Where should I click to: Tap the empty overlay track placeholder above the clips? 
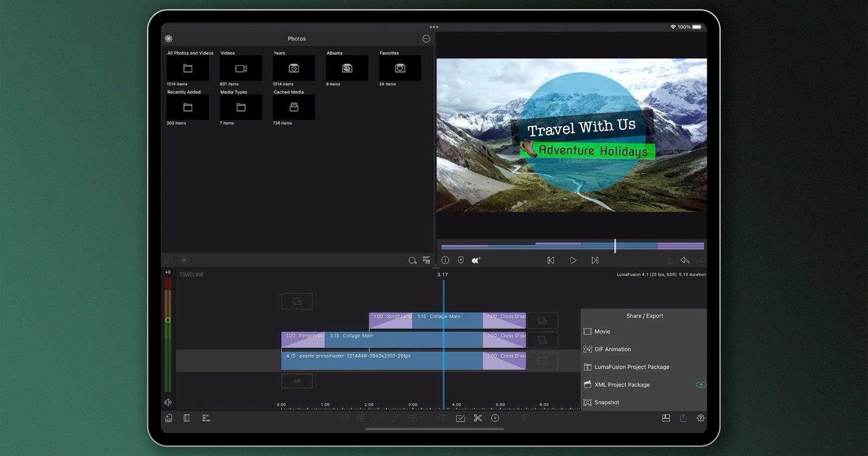pyautogui.click(x=297, y=301)
